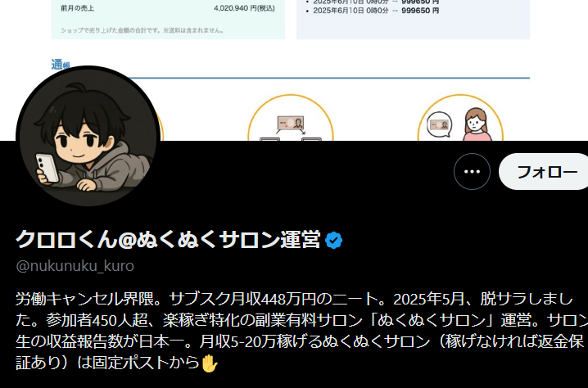Open the header banner image
Image resolution: width=588 pixels, height=388 pixels.
(x=294, y=70)
